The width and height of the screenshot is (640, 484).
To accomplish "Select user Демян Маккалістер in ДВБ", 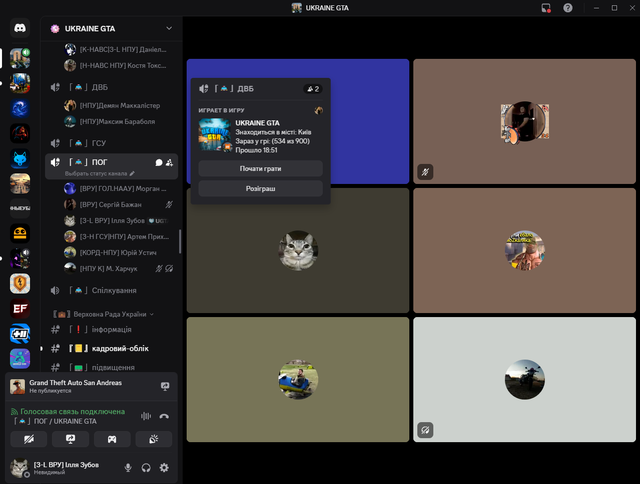I will click(x=118, y=106).
